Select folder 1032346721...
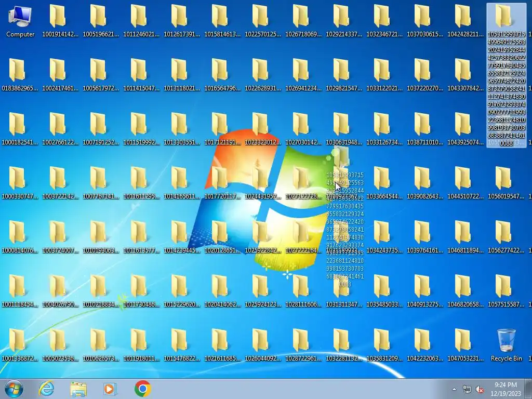The width and height of the screenshot is (532, 399). (x=384, y=21)
